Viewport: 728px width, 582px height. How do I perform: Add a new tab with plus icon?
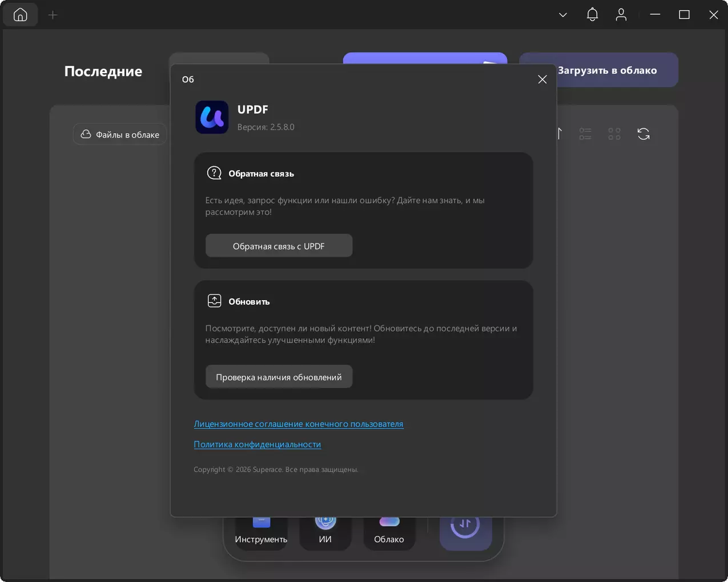click(x=53, y=15)
